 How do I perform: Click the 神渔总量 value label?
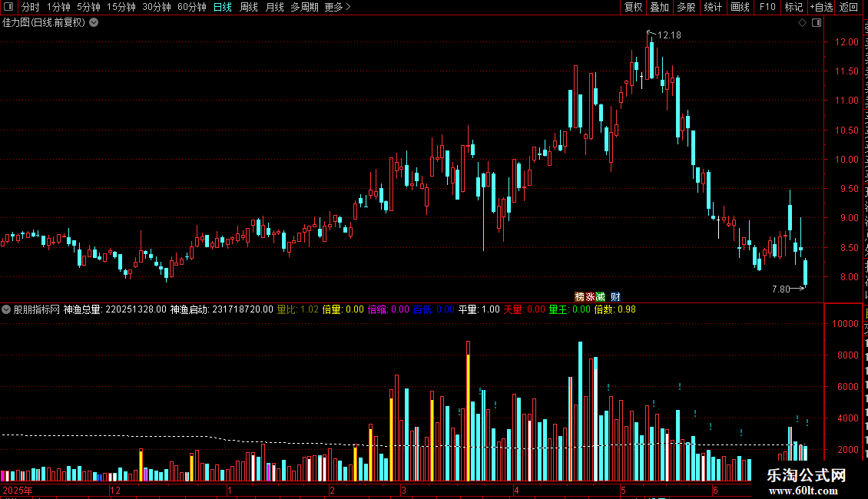(x=114, y=310)
